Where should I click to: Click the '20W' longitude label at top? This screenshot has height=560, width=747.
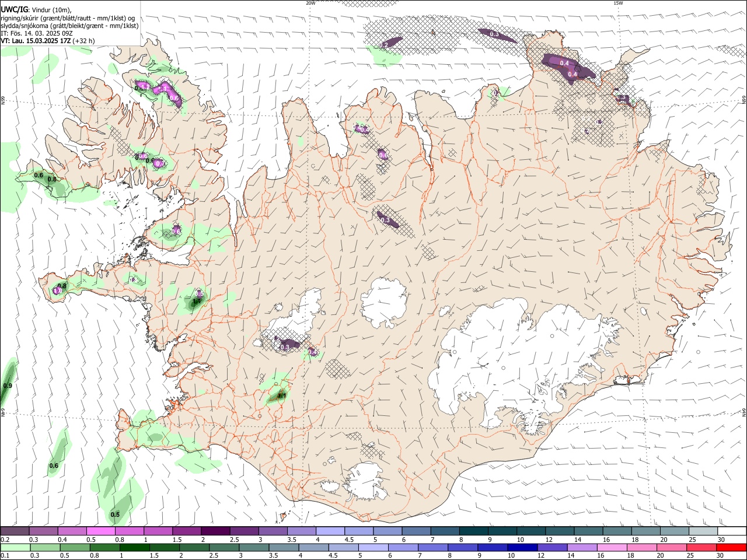(x=310, y=3)
